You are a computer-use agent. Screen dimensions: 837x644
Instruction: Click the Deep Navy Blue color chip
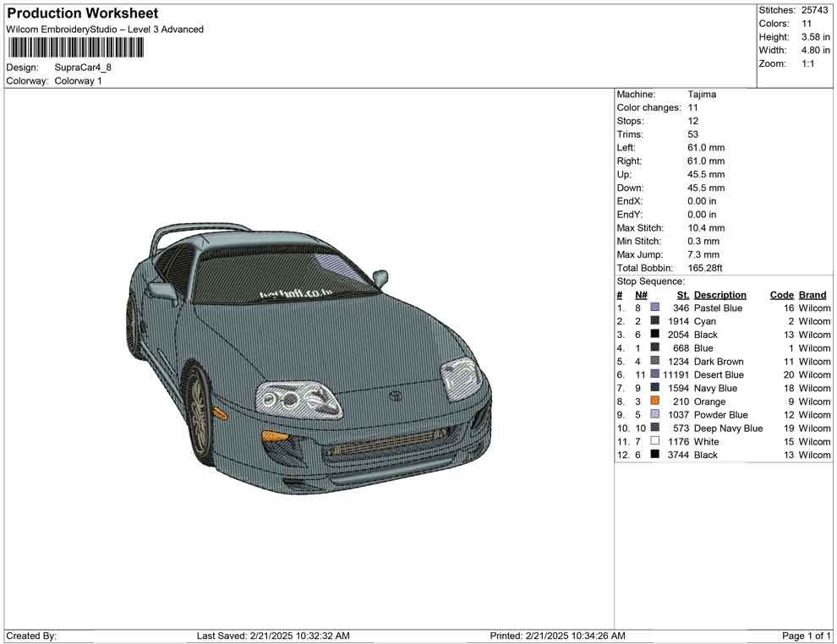pos(655,428)
